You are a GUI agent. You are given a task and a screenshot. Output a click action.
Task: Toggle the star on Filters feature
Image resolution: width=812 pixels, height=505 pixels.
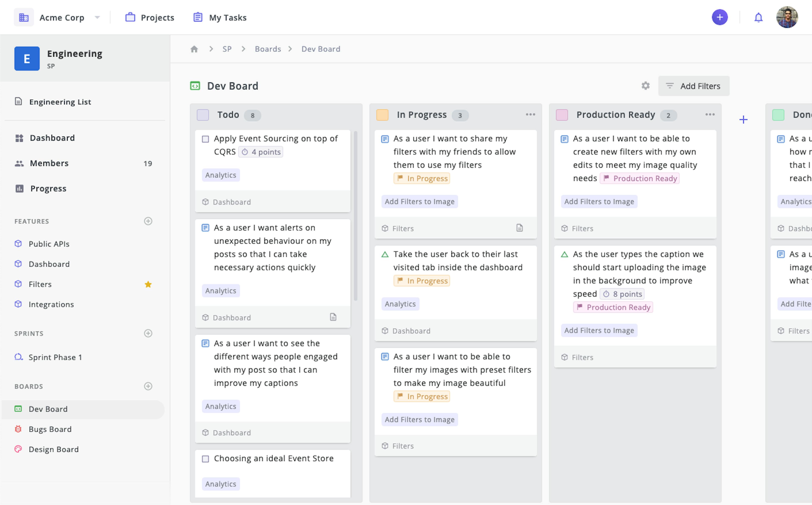coord(148,284)
